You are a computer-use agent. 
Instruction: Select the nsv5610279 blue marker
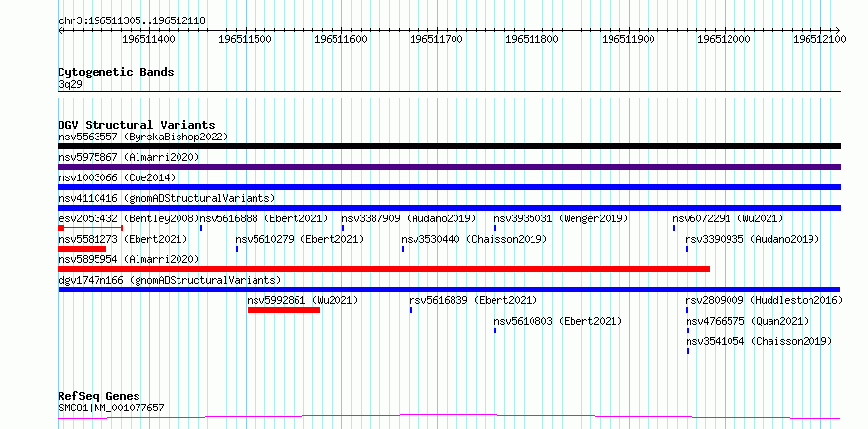point(237,249)
